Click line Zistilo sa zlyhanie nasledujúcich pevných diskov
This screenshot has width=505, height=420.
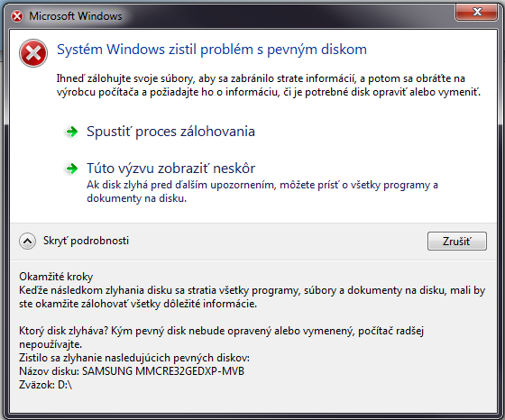[x=134, y=358]
